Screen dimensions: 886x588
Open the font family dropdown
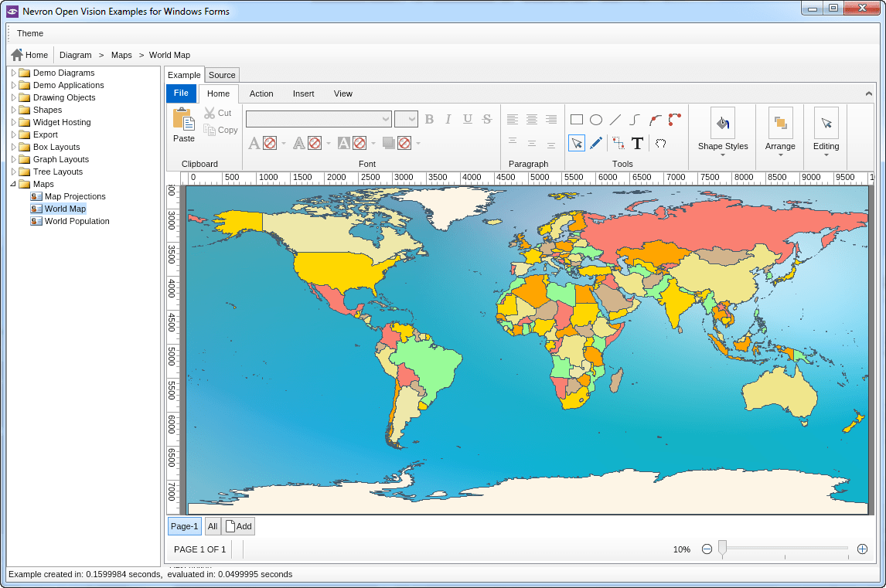[x=386, y=119]
